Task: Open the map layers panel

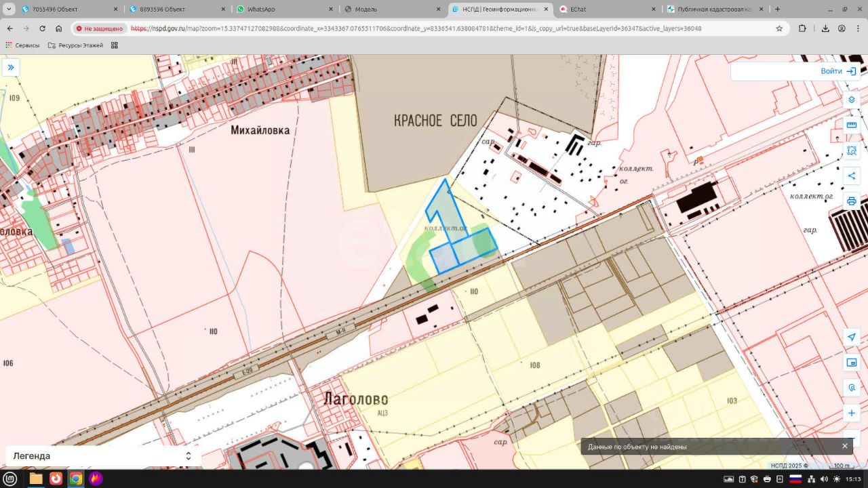Action: [x=852, y=100]
